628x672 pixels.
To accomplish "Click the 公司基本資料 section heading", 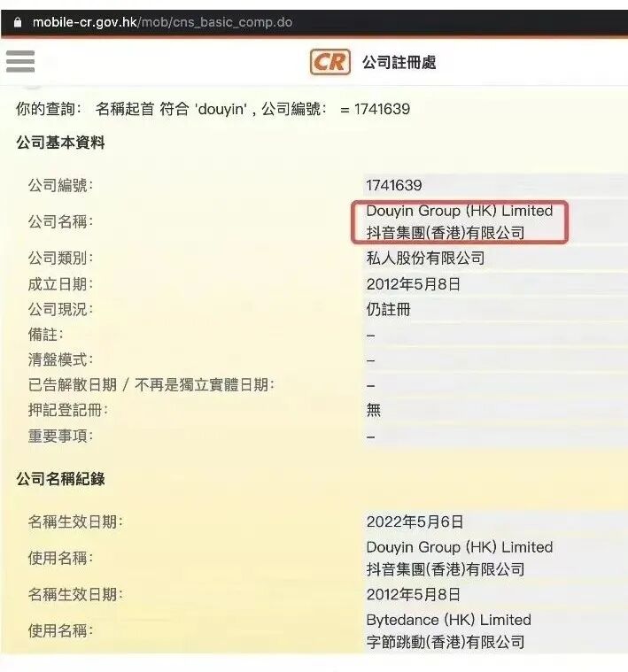I will tap(60, 143).
